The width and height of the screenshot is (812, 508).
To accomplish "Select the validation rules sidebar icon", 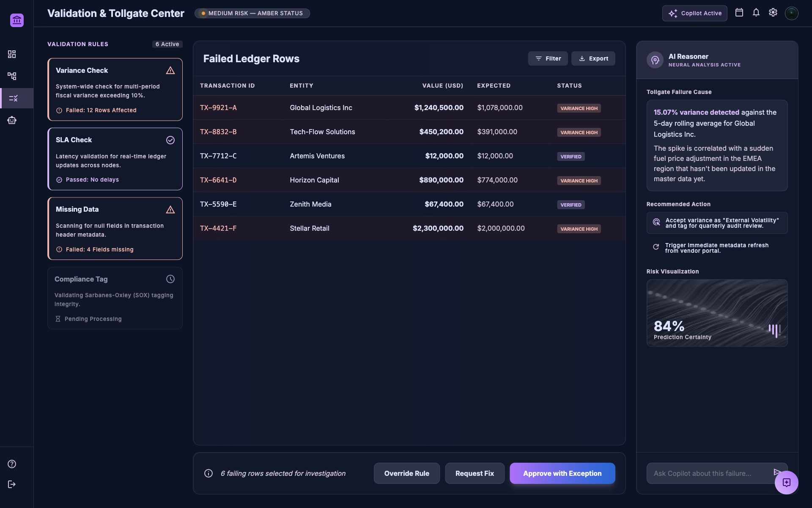I will [x=14, y=98].
